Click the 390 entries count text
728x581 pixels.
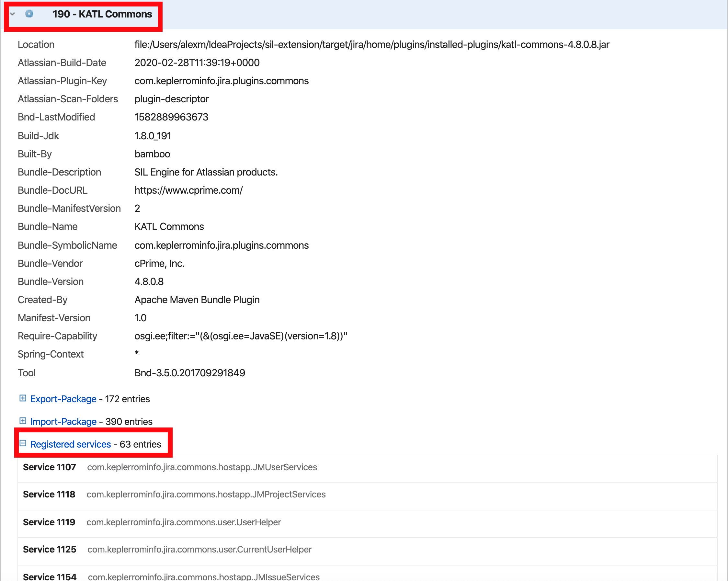129,422
